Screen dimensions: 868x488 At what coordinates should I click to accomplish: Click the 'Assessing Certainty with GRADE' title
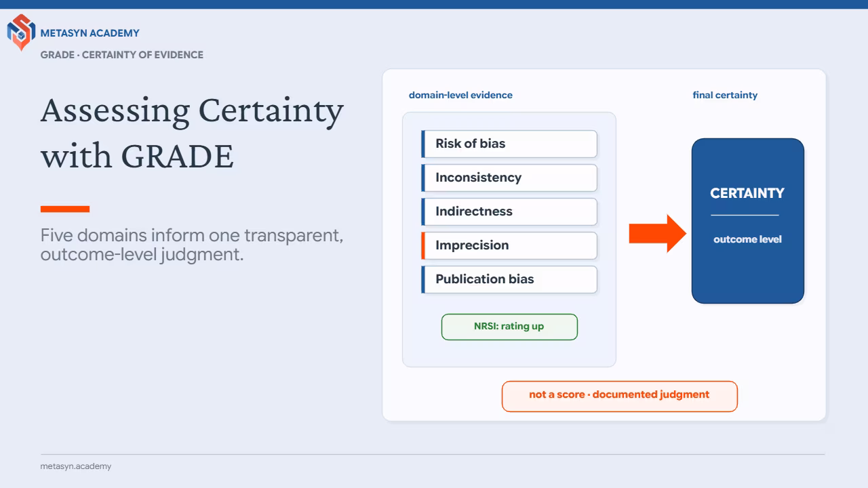tap(192, 133)
